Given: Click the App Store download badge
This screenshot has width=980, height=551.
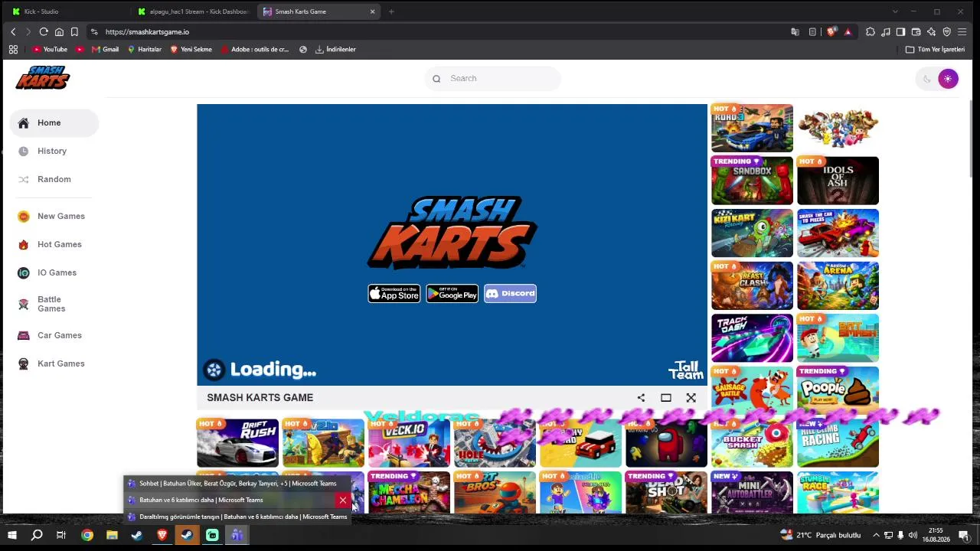Looking at the screenshot, I should [394, 294].
